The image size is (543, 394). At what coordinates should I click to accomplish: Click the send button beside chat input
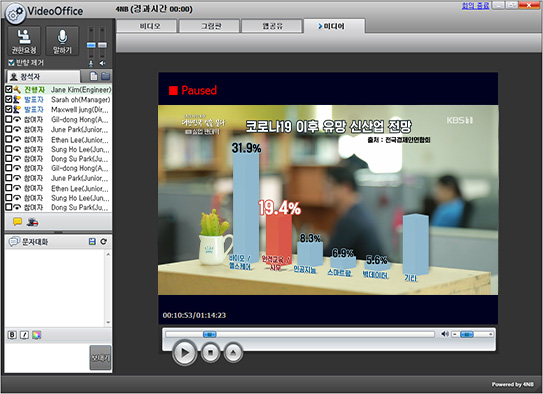coord(100,358)
